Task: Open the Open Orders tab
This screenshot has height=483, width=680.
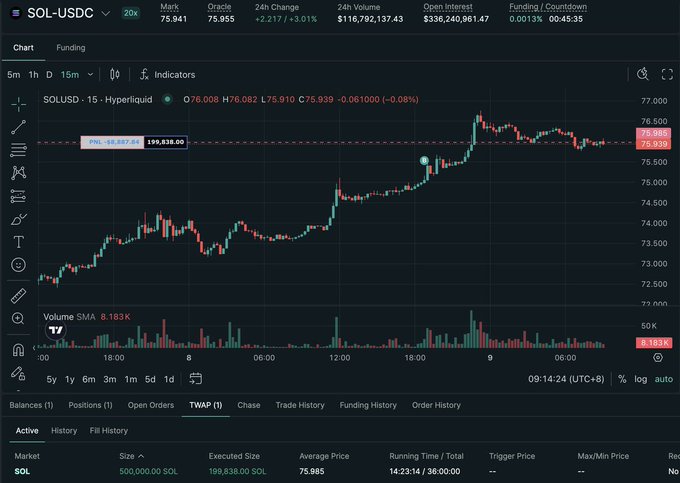Action: click(x=151, y=405)
